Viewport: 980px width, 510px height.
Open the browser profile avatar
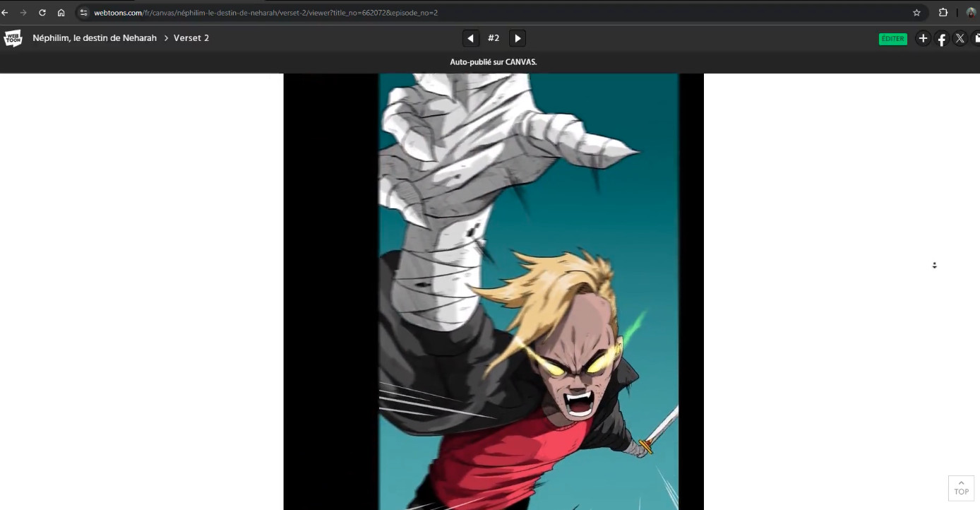click(971, 13)
